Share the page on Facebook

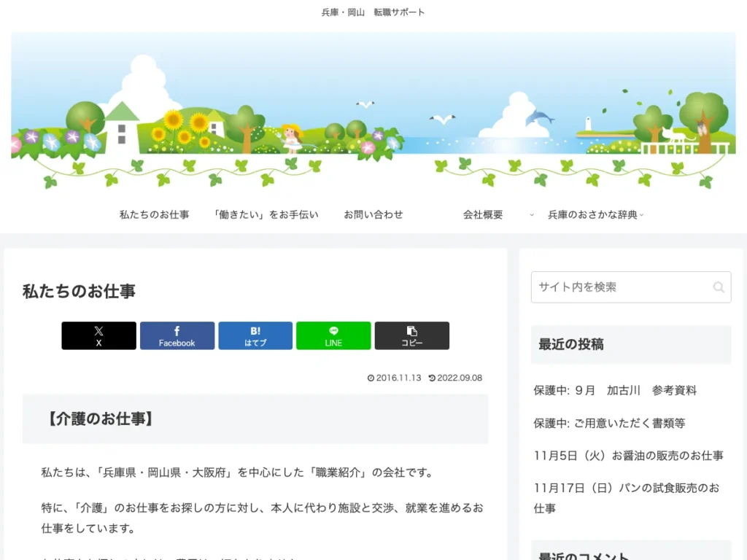[177, 335]
